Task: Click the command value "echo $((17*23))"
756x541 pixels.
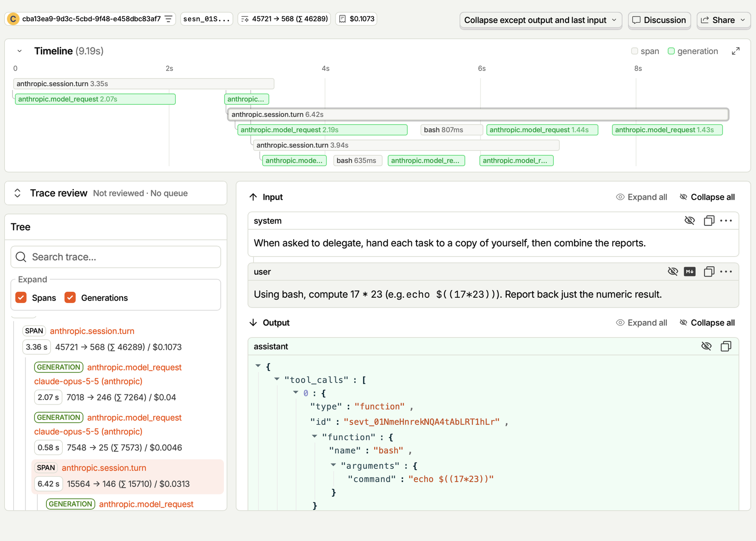Action: [451, 479]
